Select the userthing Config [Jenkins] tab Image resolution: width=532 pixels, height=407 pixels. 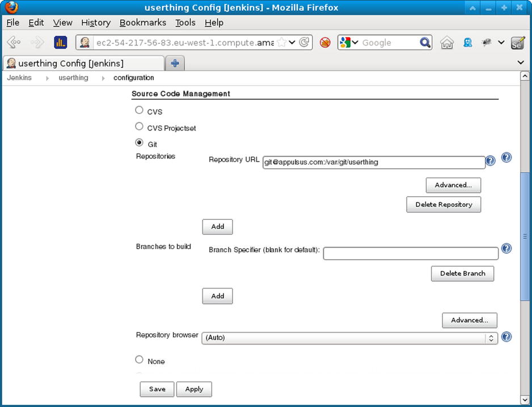tap(83, 63)
